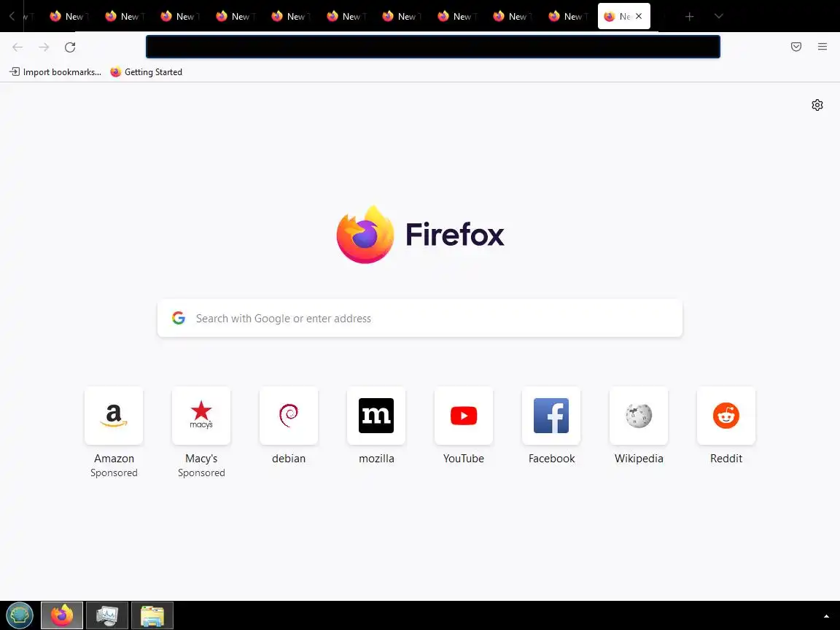840x630 pixels.
Task: Open the Reddit shortcut tile
Action: pos(726,416)
